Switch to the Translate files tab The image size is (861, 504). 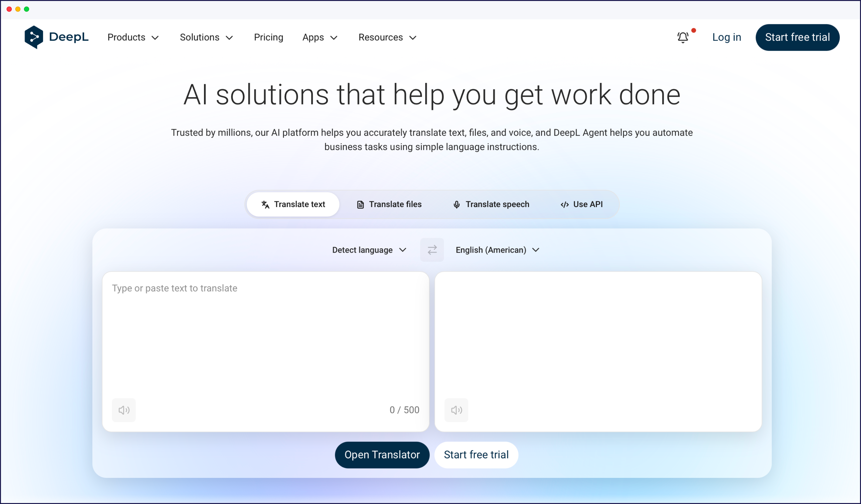tap(389, 204)
